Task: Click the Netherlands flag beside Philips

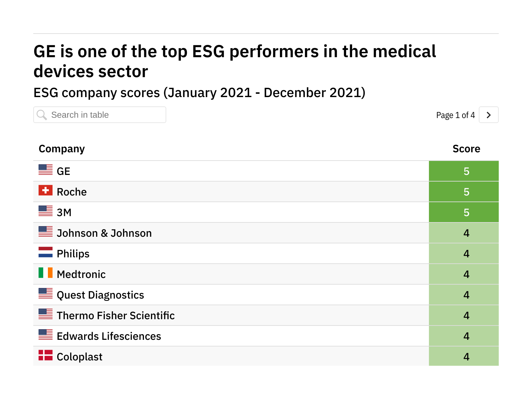Action: pos(46,252)
